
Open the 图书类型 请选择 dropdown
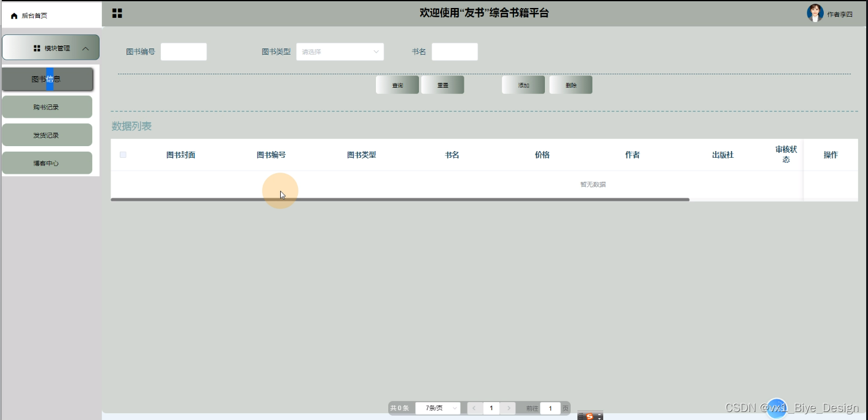point(340,52)
